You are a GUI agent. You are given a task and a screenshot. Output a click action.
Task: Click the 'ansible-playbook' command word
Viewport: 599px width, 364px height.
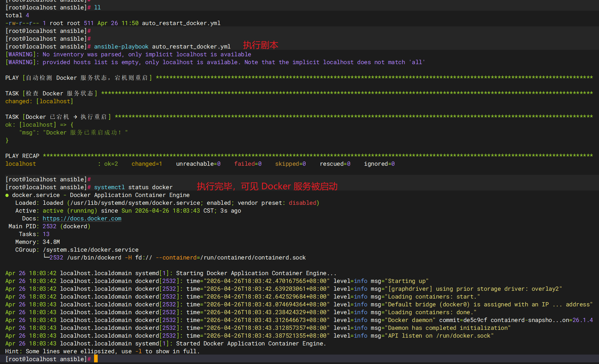point(121,47)
